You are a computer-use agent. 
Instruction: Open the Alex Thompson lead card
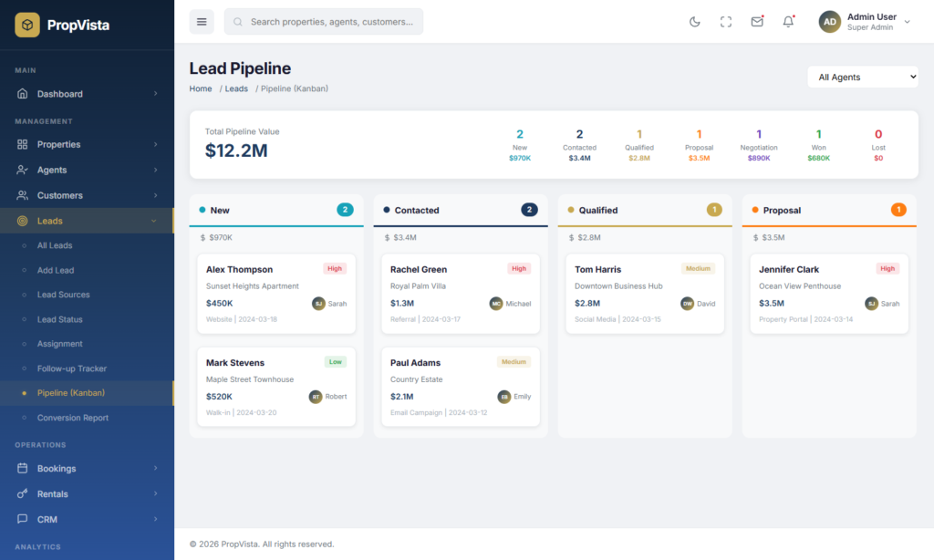coord(276,294)
